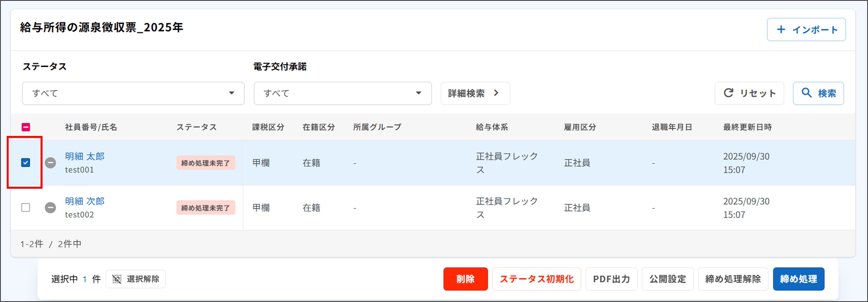Click the refresh icon on リセット button
This screenshot has width=868, height=302.
pos(729,93)
